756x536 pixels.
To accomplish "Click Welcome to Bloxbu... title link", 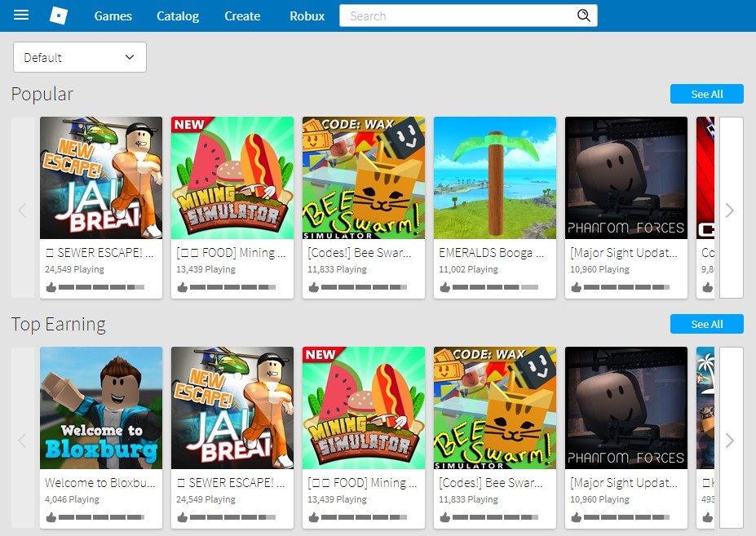I will pyautogui.click(x=99, y=483).
